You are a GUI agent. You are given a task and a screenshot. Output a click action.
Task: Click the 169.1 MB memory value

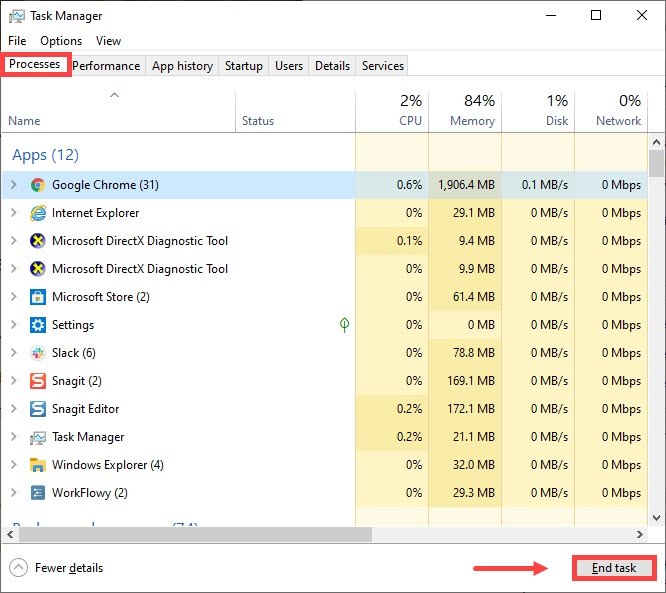pos(471,381)
